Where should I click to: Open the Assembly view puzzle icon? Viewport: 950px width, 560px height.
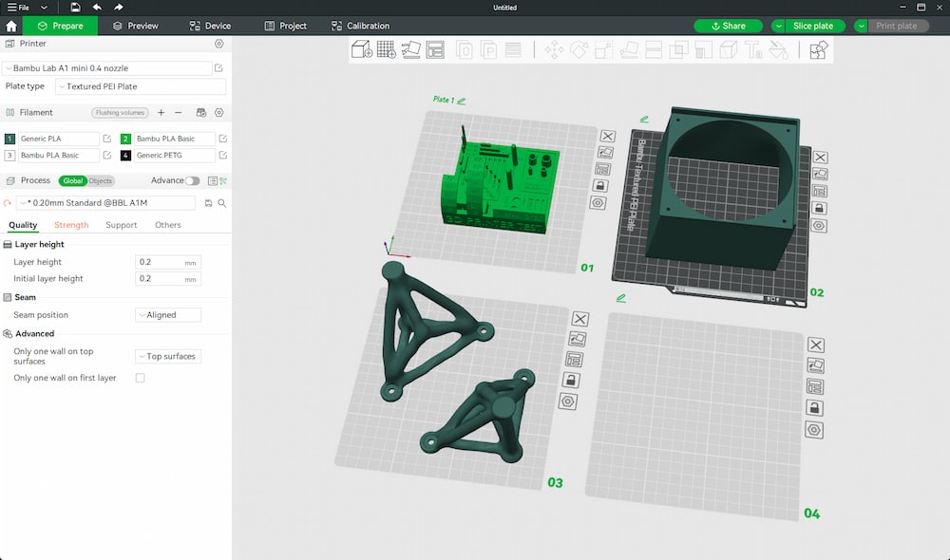tap(819, 49)
